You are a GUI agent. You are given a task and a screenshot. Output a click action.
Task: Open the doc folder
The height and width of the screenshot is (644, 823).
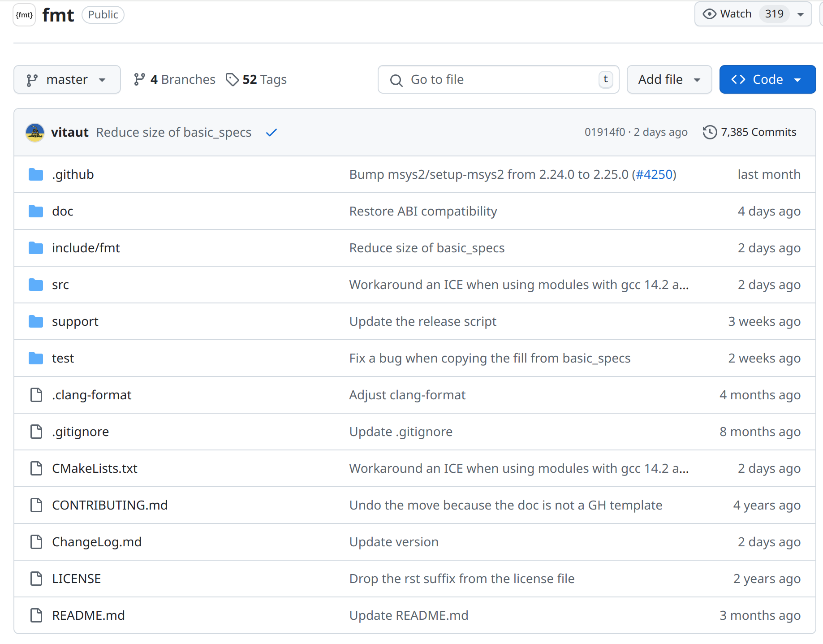pos(63,212)
